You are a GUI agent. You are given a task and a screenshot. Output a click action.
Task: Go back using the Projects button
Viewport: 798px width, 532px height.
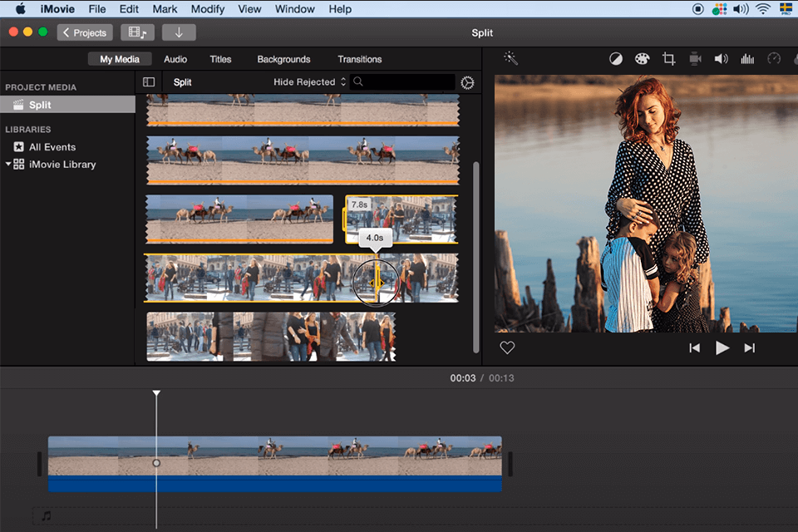point(84,32)
